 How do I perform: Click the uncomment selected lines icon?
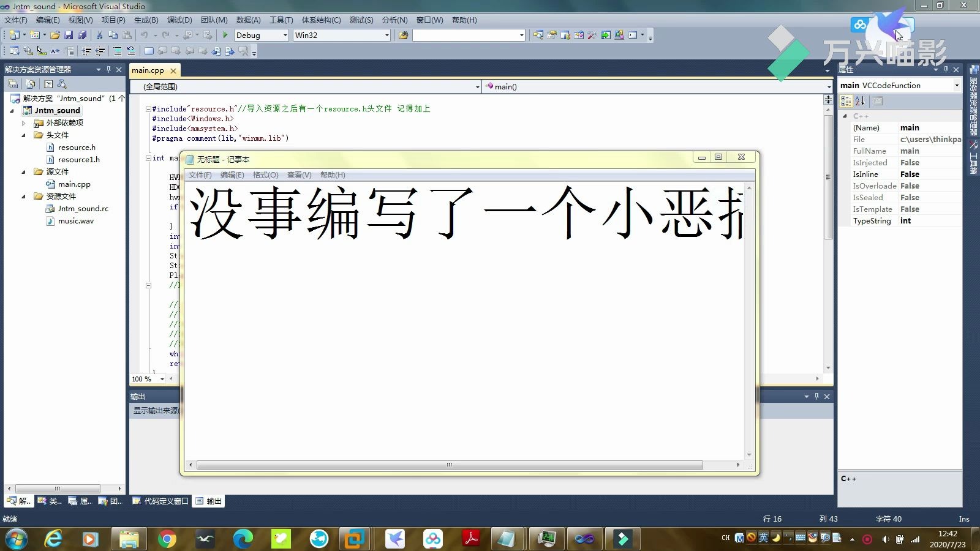point(131,51)
